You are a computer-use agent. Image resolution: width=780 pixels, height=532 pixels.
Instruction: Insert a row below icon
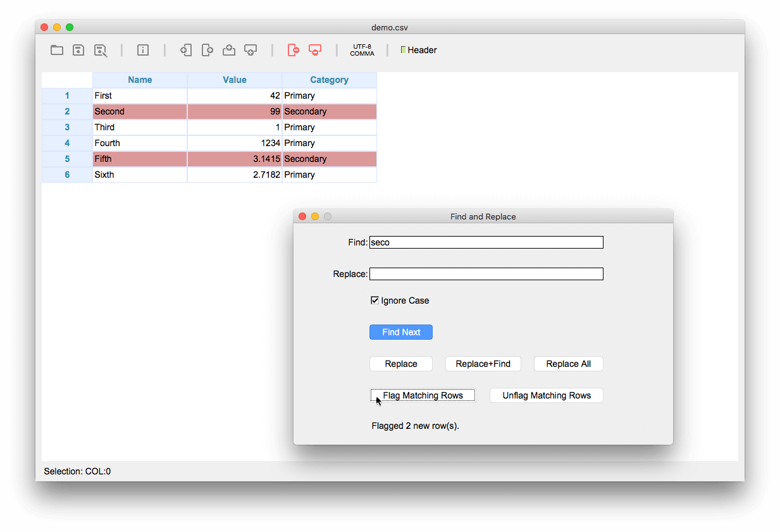[251, 50]
